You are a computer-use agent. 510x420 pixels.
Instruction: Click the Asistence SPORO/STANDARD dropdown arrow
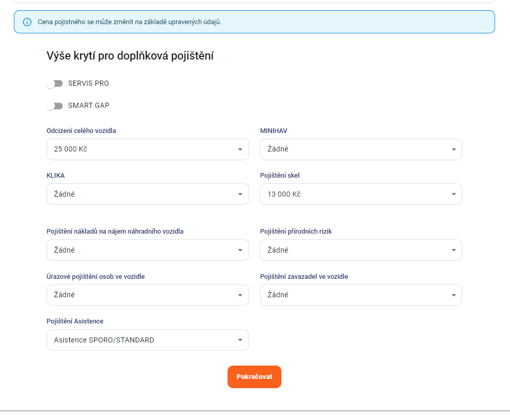240,340
